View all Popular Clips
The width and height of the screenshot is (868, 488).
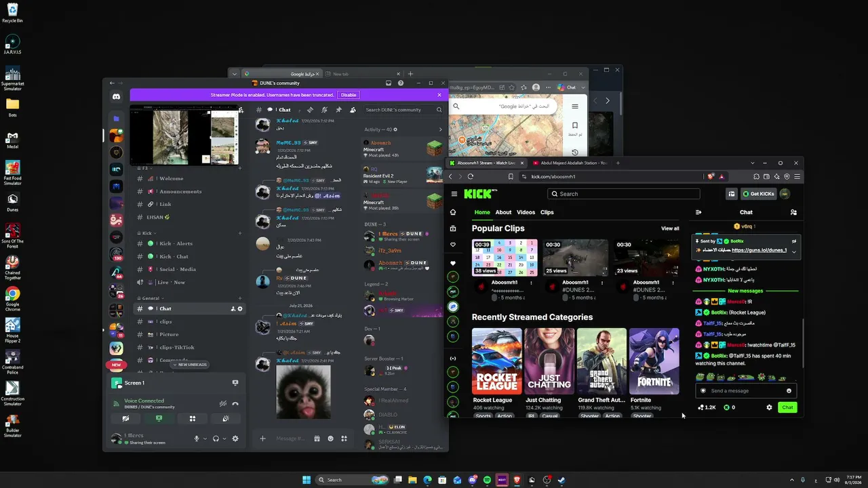click(670, 228)
